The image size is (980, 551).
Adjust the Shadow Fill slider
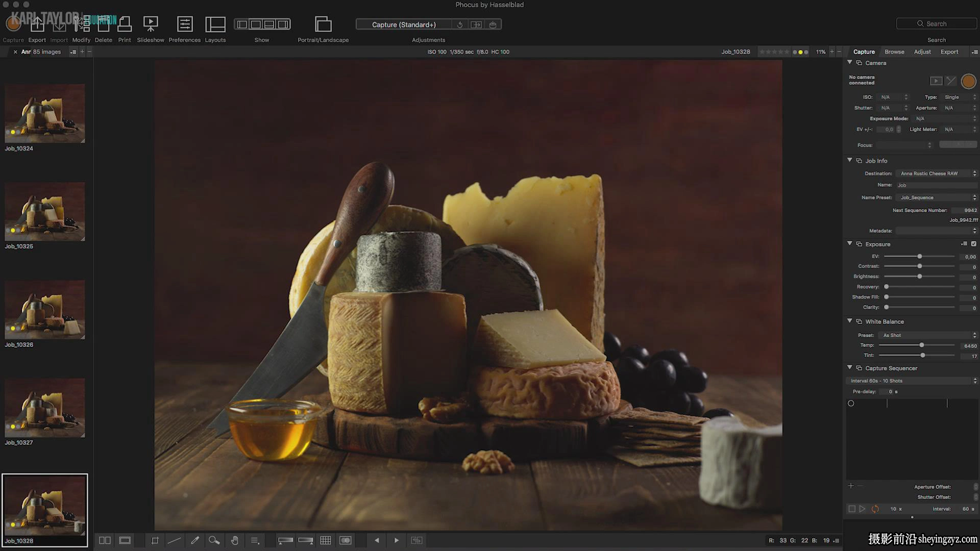point(919,297)
